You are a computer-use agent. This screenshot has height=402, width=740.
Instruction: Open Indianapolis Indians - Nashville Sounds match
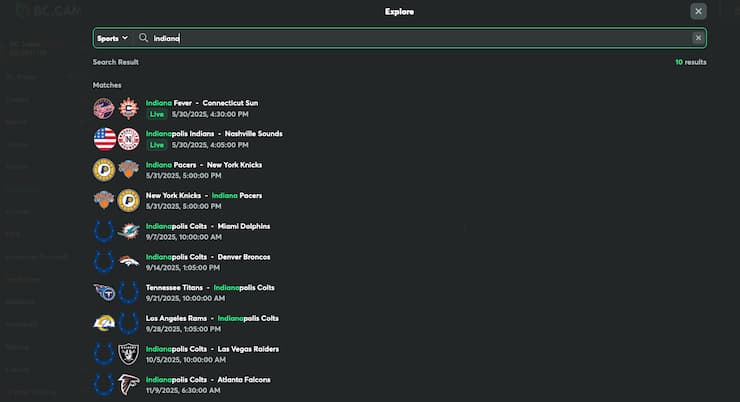pyautogui.click(x=214, y=134)
